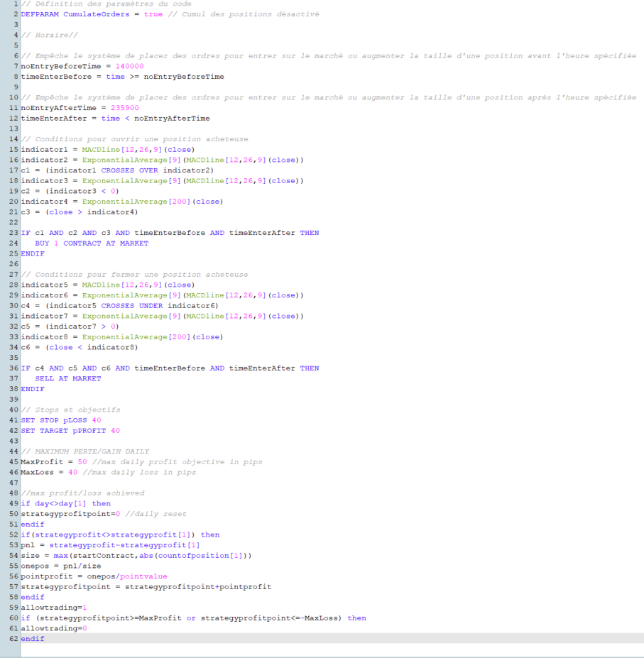Screen dimensions: 644x658
Task: Click pnl assignment on line 53
Action: click(111, 545)
